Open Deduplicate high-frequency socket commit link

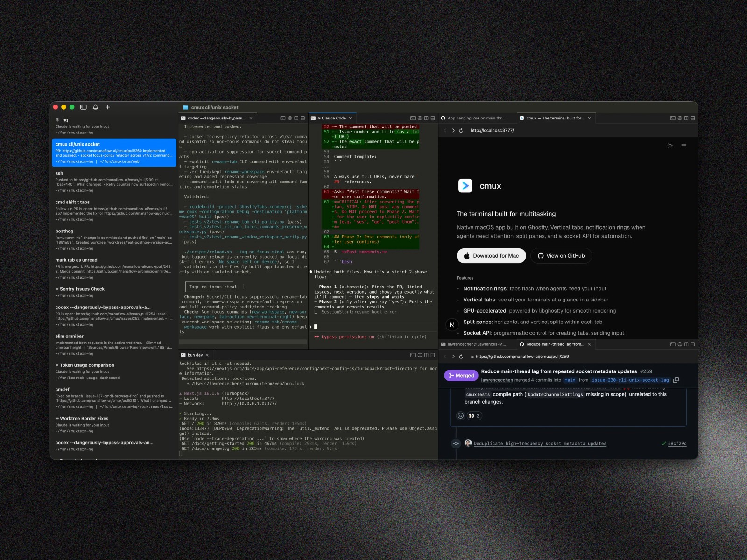[540, 444]
